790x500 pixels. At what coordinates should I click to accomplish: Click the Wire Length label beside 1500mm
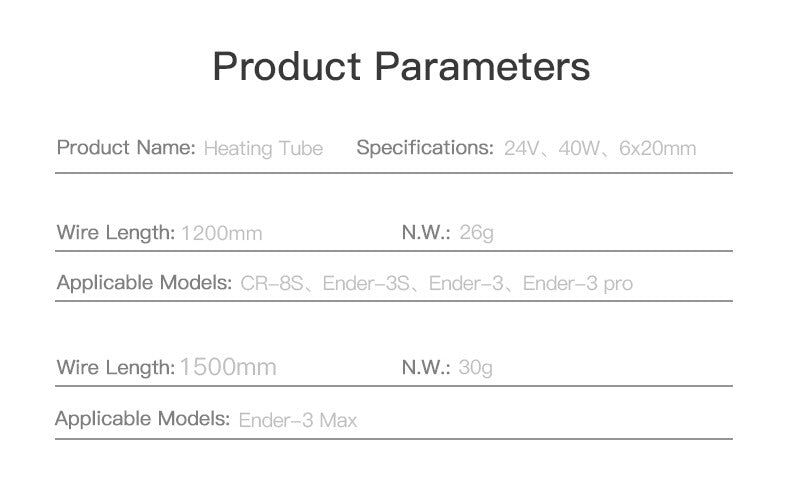pyautogui.click(x=115, y=367)
